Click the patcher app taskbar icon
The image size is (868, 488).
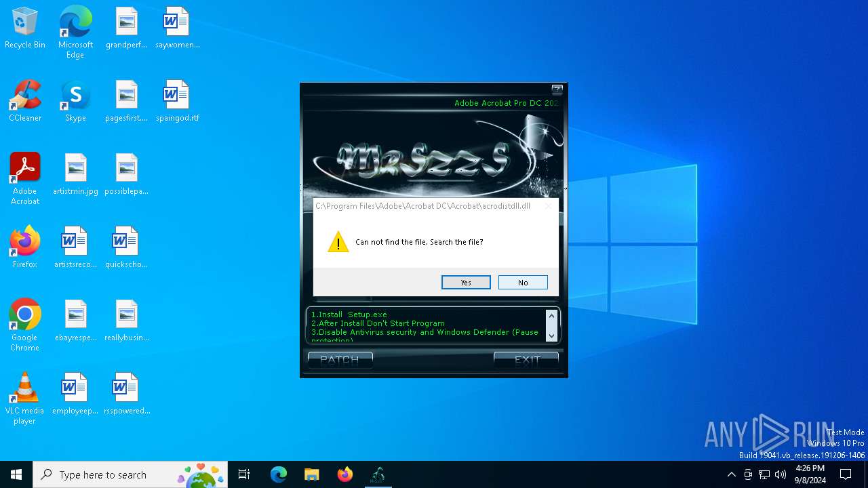point(378,474)
